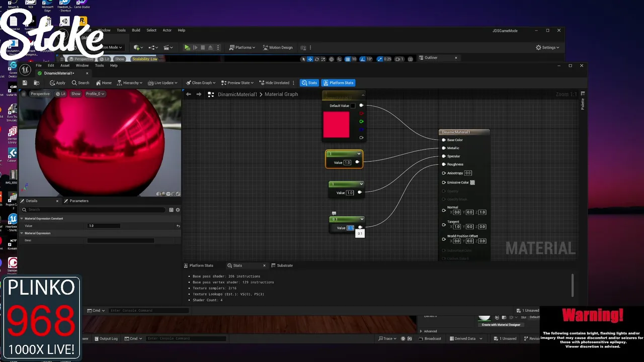Image resolution: width=644 pixels, height=362 pixels.
Task: Toggle the Platform Stats button
Action: 338,82
